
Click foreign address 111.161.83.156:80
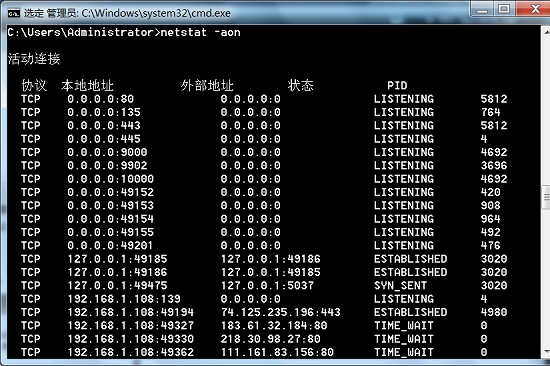coord(277,352)
